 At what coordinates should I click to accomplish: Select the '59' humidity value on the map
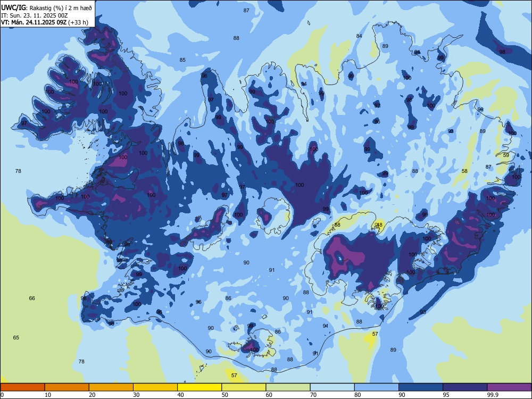point(506,155)
